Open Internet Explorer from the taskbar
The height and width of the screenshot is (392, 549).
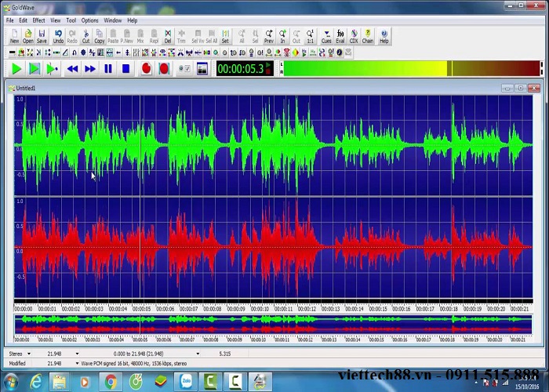tap(35, 382)
